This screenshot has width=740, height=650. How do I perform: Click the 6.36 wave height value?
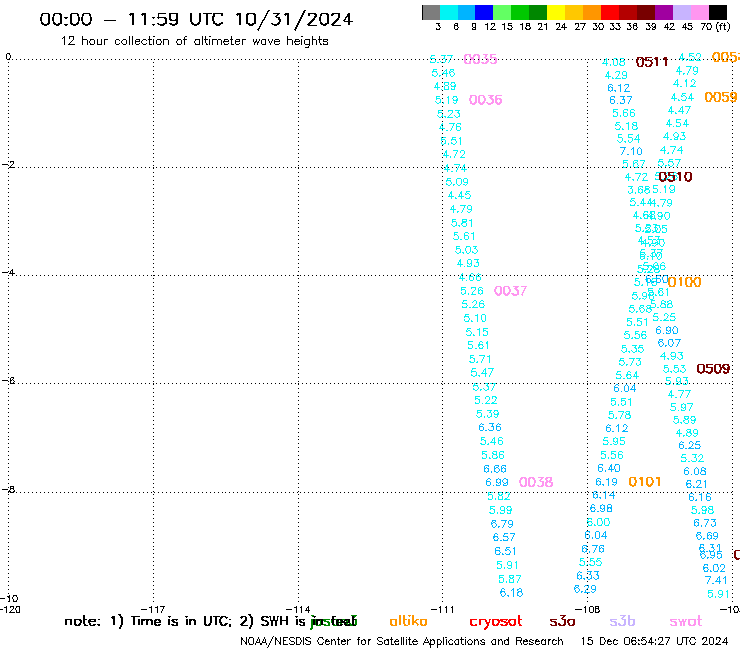pyautogui.click(x=490, y=427)
